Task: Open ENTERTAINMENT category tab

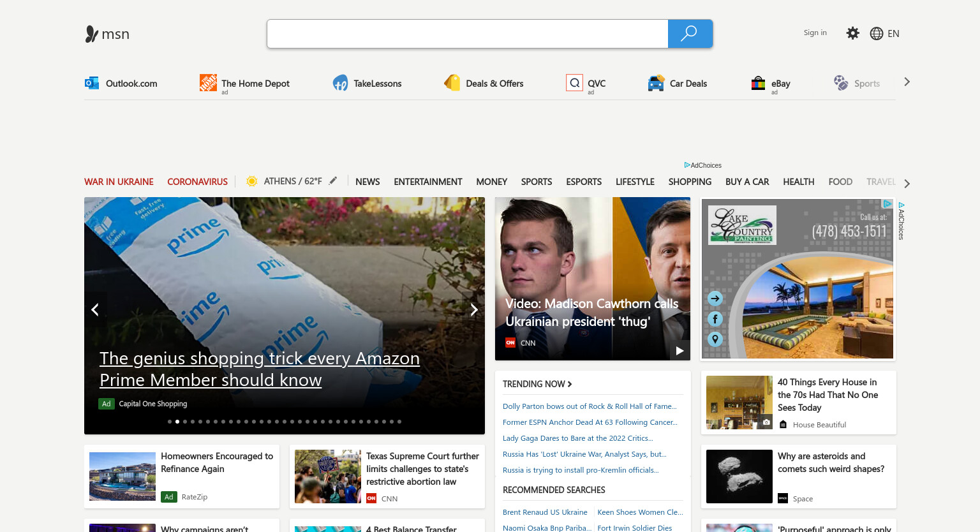Action: 427,182
